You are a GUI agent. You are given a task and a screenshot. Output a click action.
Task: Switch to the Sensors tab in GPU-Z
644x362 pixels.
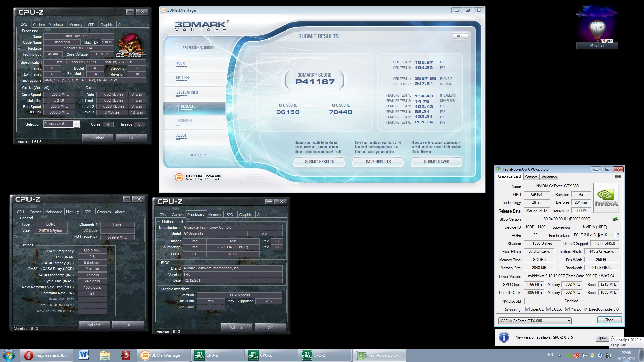pyautogui.click(x=531, y=177)
